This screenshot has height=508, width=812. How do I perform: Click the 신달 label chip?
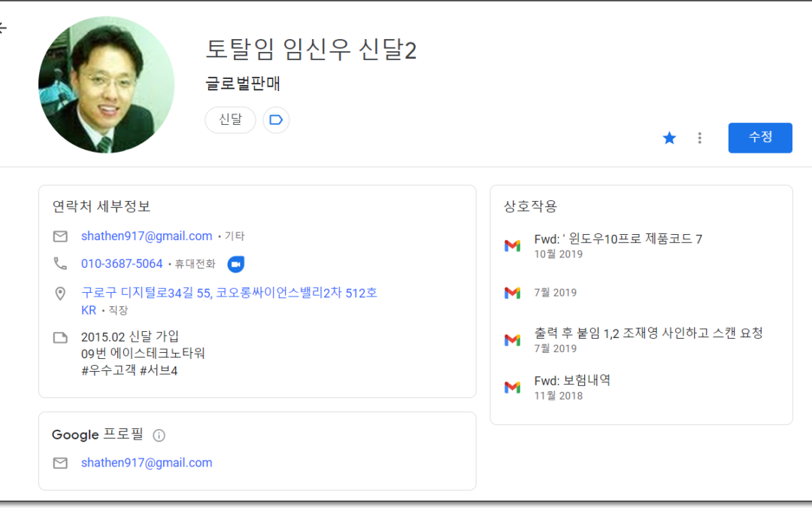(x=231, y=120)
